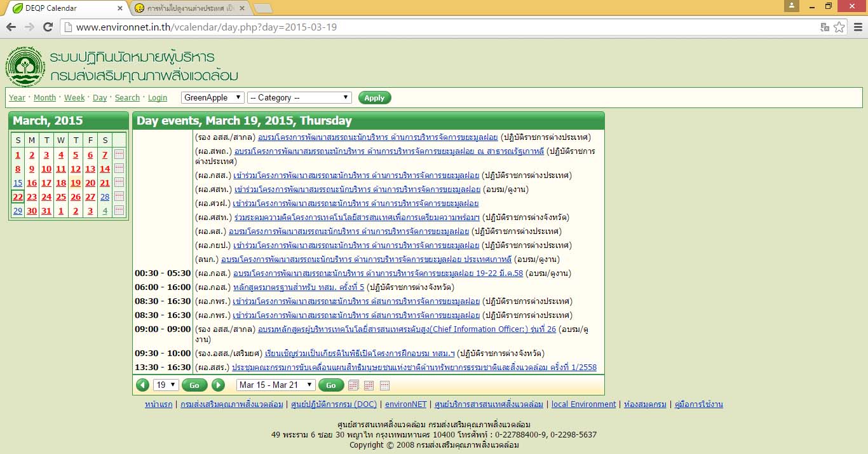Screen dimensions: 868x454
Task: Open event เรียนเชิญร่วมเป็นเกียรติในพิธีเปิดโครงการฝึกอบรม ทสม.ฯ
Action: tap(360, 354)
